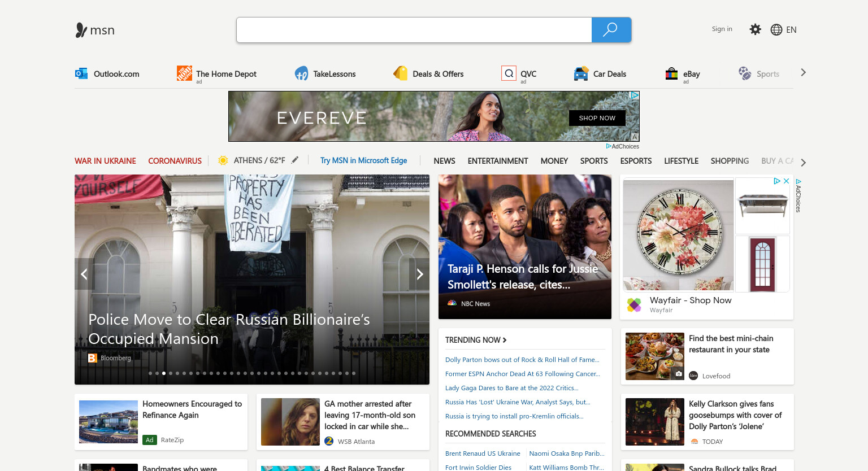
Task: Open Dolly Parton Rock Hall trending link
Action: click(x=522, y=360)
